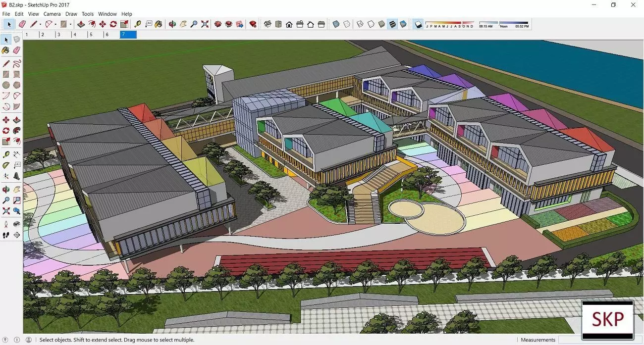
Task: Choose the Protractor tool
Action: pyautogui.click(x=6, y=165)
